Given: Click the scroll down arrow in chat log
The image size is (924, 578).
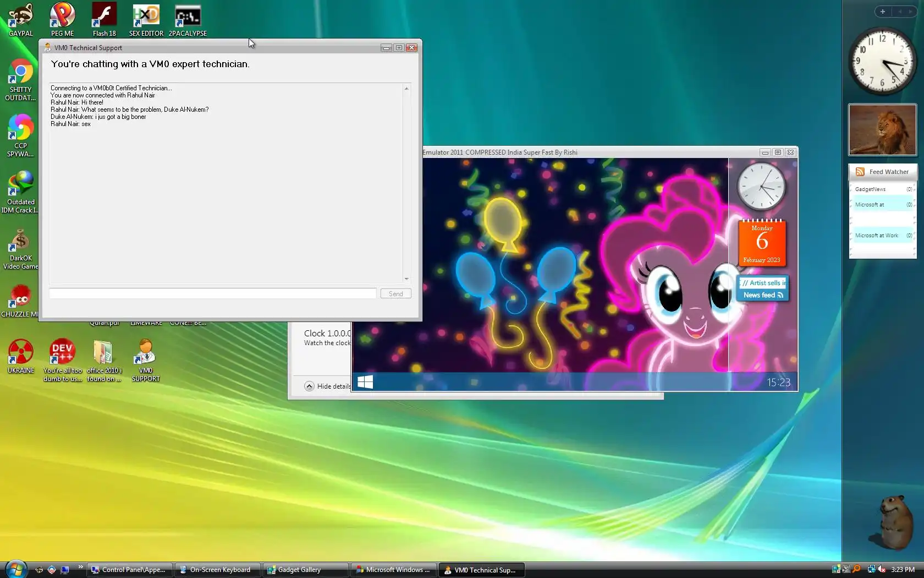Looking at the screenshot, I should click(x=406, y=279).
